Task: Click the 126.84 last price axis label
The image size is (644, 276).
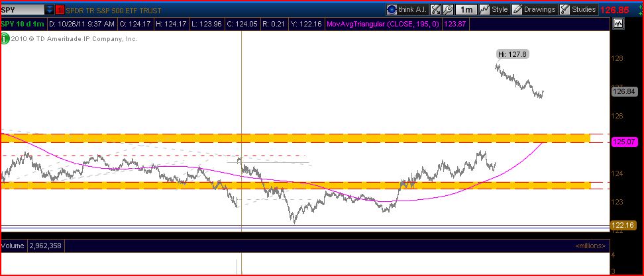Action: tap(625, 92)
